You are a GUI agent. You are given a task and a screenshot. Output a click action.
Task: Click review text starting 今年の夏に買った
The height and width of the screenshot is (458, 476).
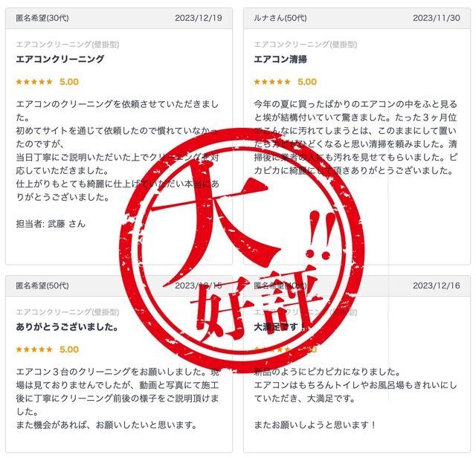pyautogui.click(x=356, y=138)
